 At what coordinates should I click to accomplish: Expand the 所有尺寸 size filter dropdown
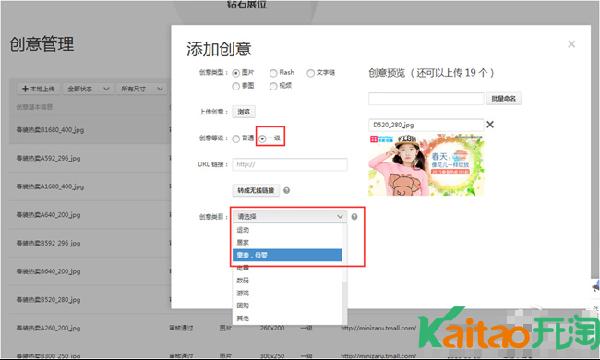142,89
